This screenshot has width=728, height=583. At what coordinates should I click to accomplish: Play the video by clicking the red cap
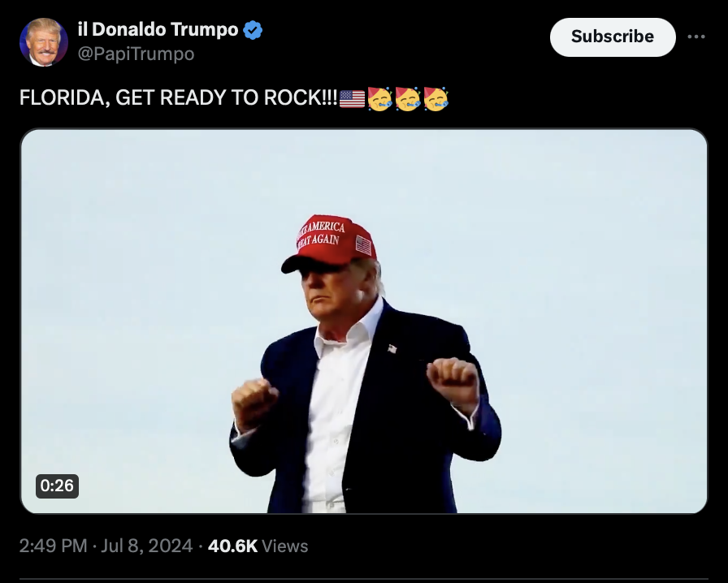329,242
